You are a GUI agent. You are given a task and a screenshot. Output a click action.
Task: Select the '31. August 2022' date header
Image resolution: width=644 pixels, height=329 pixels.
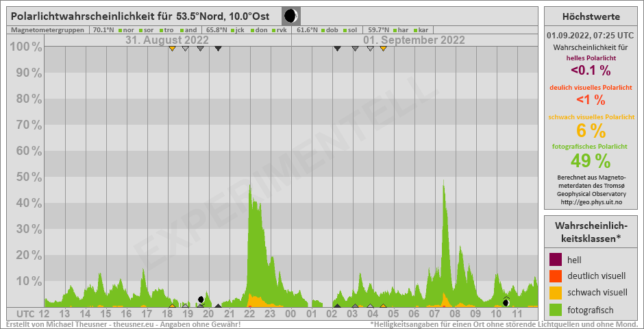coord(167,40)
